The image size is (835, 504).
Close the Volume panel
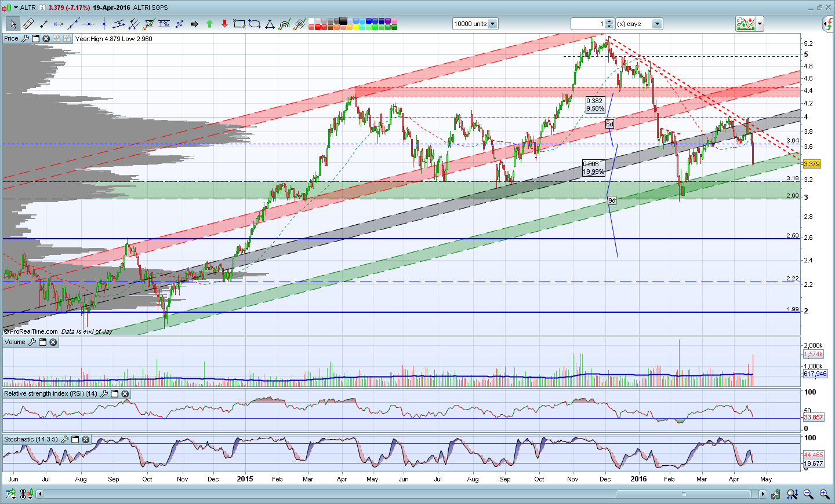(x=53, y=342)
